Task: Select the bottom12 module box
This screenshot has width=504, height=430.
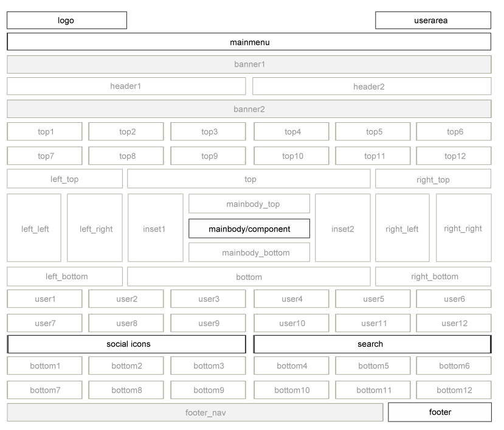Action: point(454,390)
